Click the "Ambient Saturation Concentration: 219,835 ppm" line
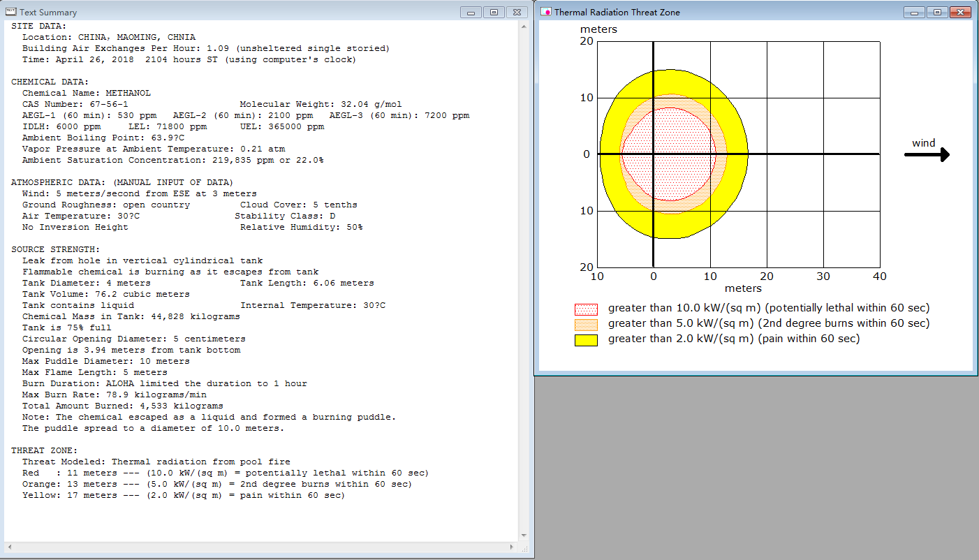 tap(173, 160)
